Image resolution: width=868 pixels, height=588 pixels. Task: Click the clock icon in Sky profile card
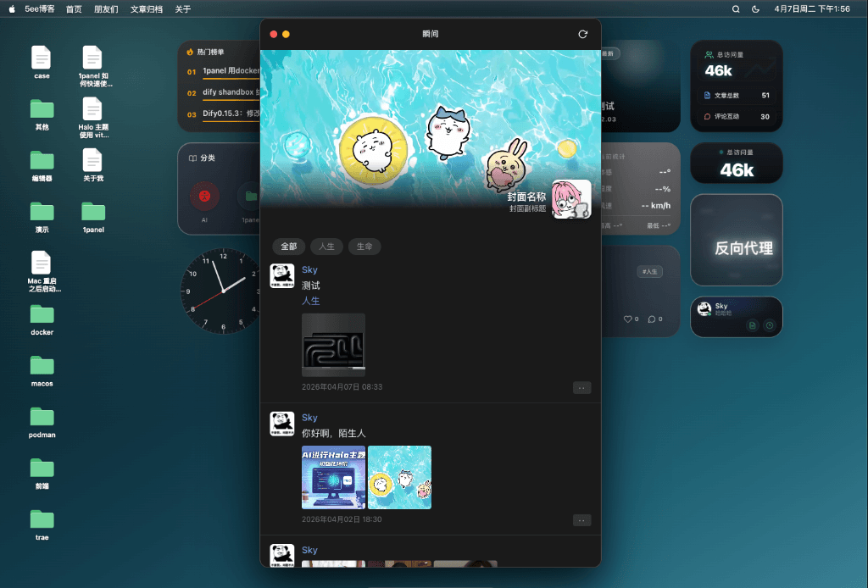click(x=769, y=325)
